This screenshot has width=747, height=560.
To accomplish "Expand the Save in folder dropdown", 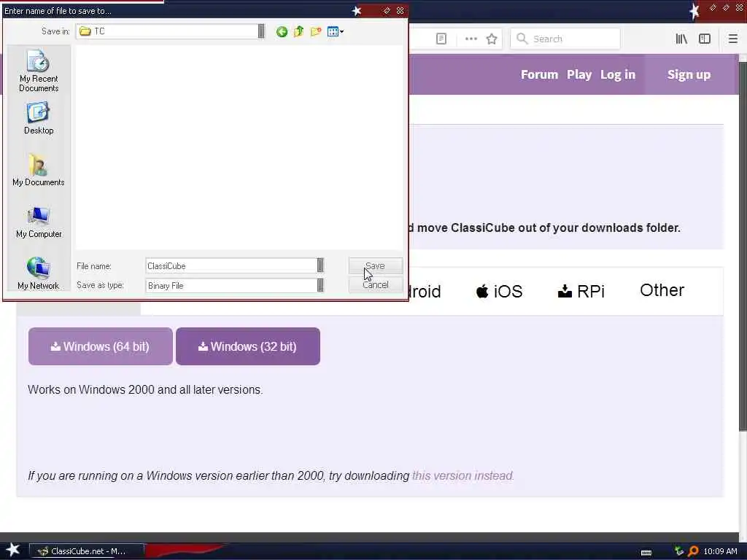I will 261,31.
